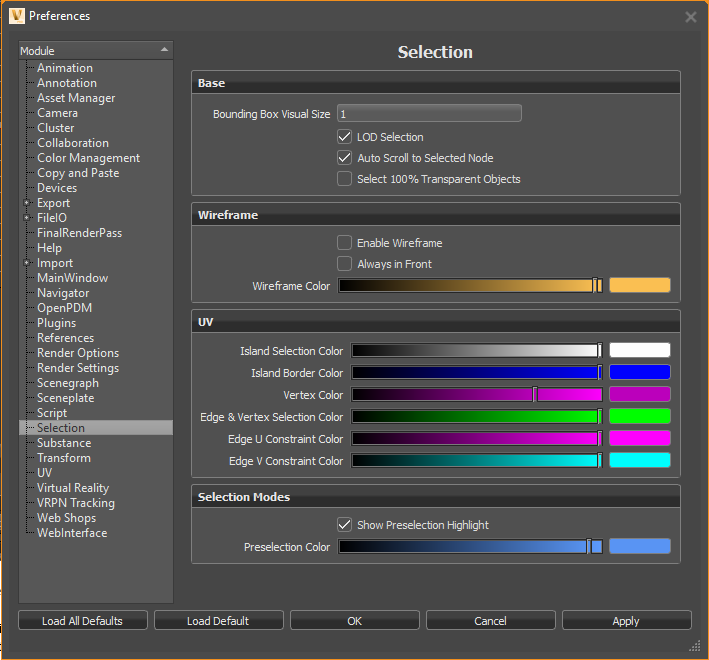Disable Show Preselection Highlight
This screenshot has width=709, height=660.
click(x=345, y=525)
